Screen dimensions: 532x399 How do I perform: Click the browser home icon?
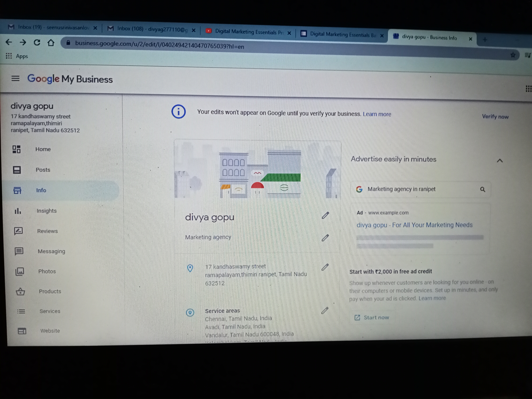(x=51, y=43)
